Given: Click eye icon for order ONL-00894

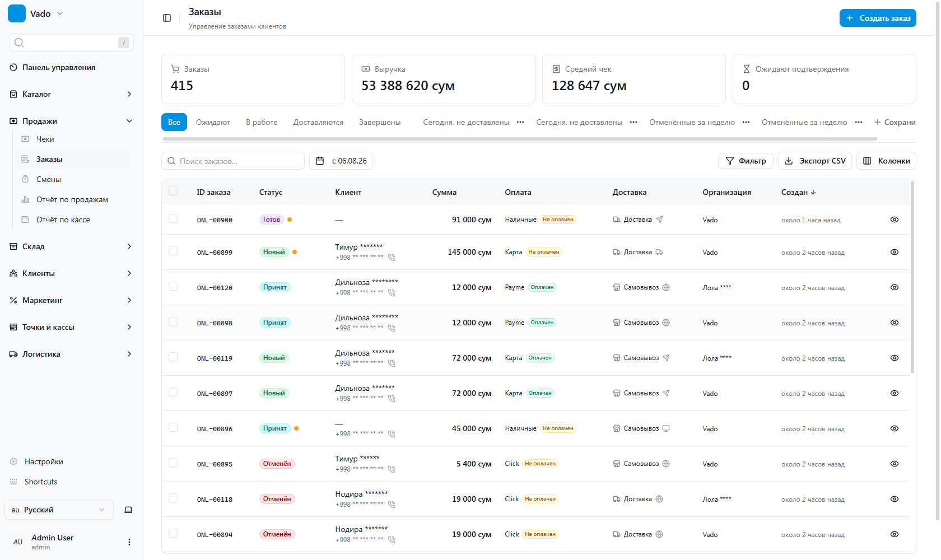Looking at the screenshot, I should [895, 534].
